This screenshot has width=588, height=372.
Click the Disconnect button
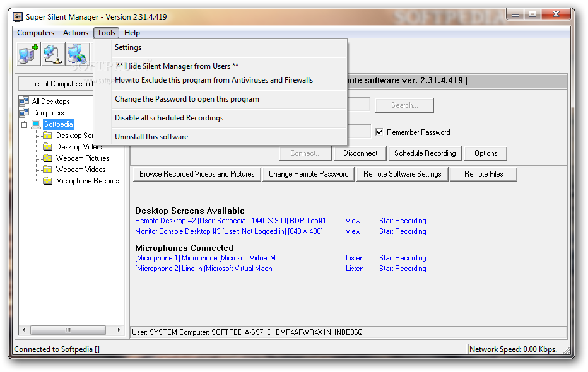[360, 153]
